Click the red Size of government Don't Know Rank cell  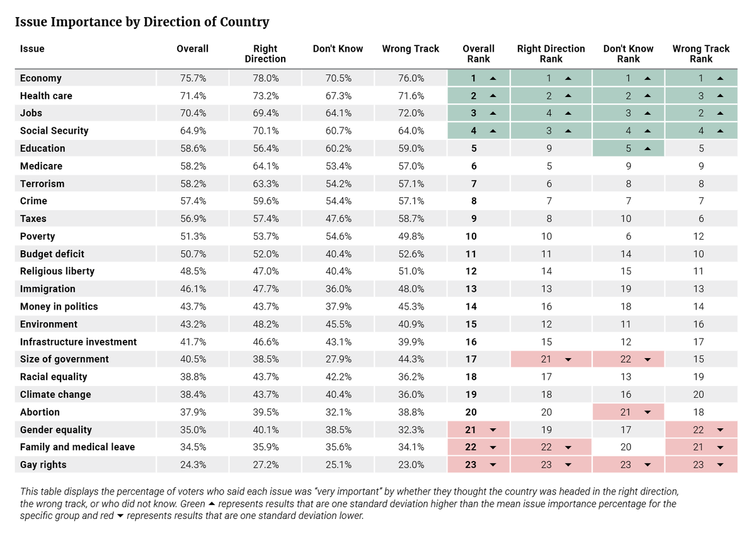pyautogui.click(x=628, y=359)
